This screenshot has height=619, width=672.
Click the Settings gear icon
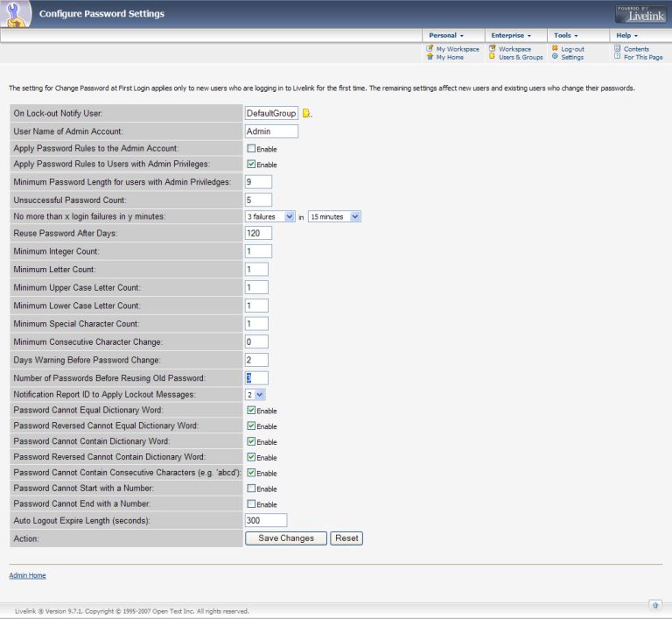pos(555,57)
